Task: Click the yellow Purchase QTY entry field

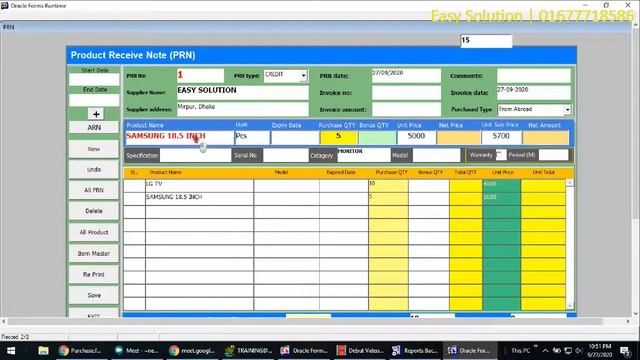Action: coord(338,137)
